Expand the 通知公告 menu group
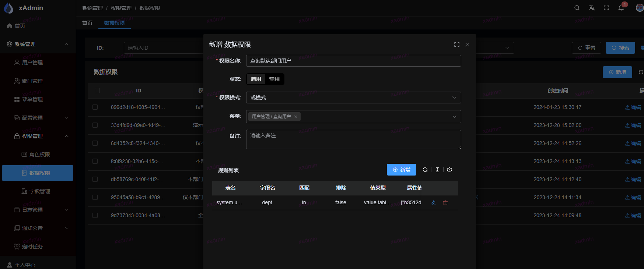644x269 pixels. (x=38, y=228)
